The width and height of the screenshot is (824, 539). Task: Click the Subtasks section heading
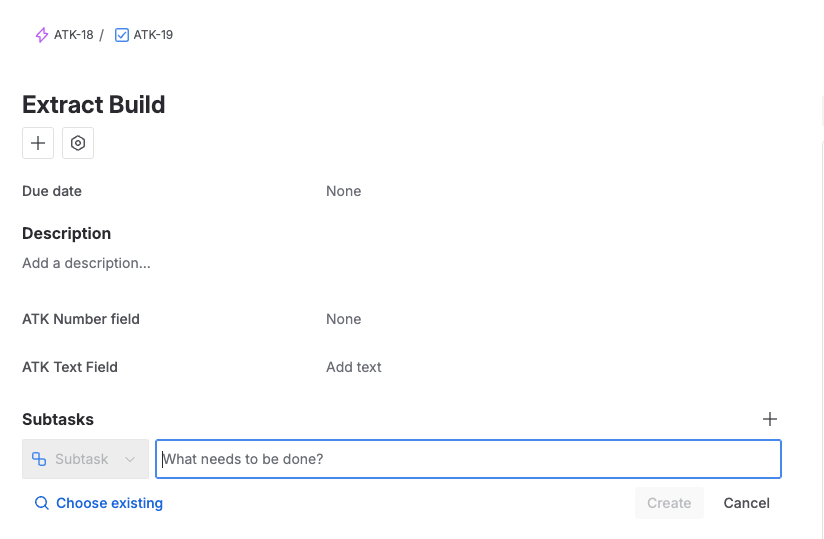58,419
